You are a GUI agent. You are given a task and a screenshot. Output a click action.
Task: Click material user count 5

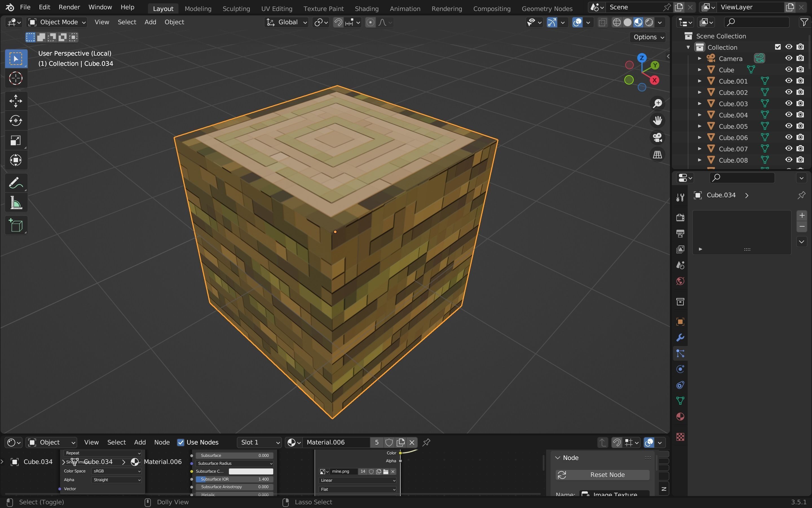pyautogui.click(x=377, y=443)
